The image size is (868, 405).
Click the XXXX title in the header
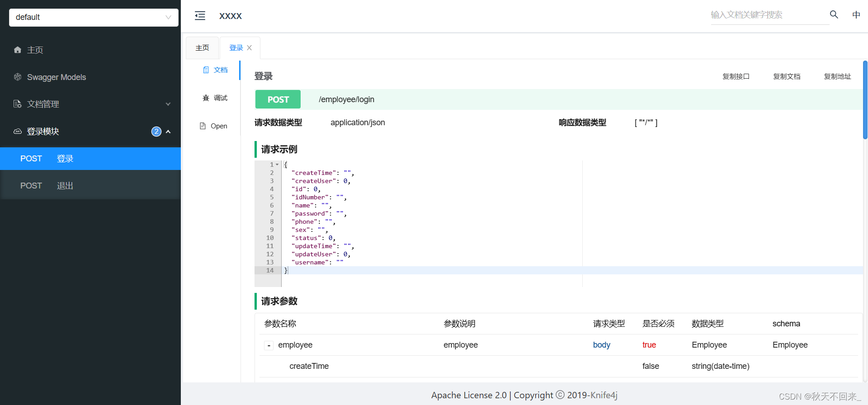(x=231, y=16)
